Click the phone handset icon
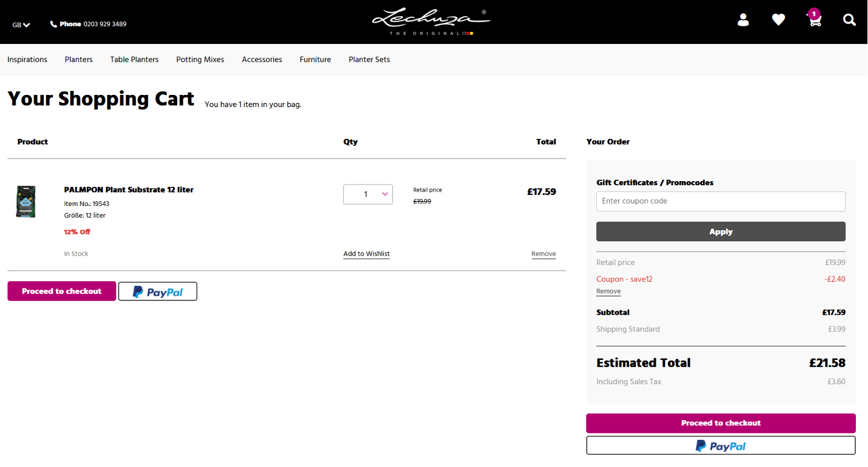 coord(54,24)
